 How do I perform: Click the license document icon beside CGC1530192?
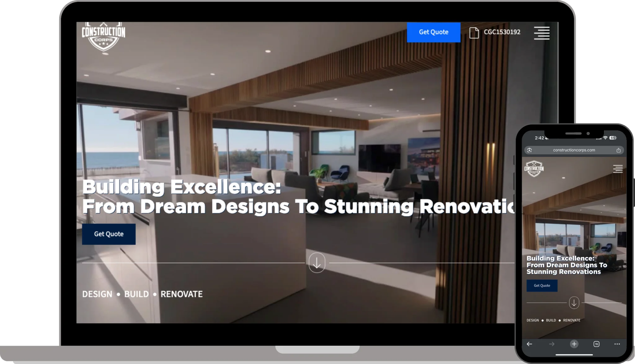474,33
